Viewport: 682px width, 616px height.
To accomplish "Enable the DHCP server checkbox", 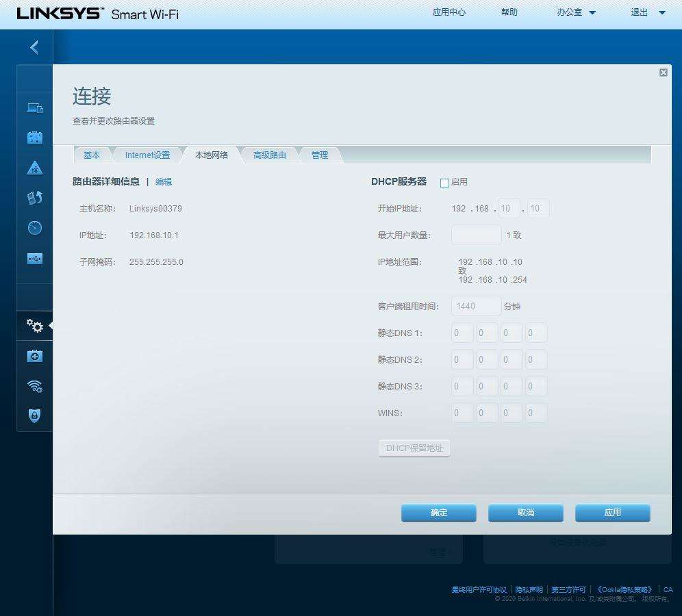I will click(x=444, y=183).
